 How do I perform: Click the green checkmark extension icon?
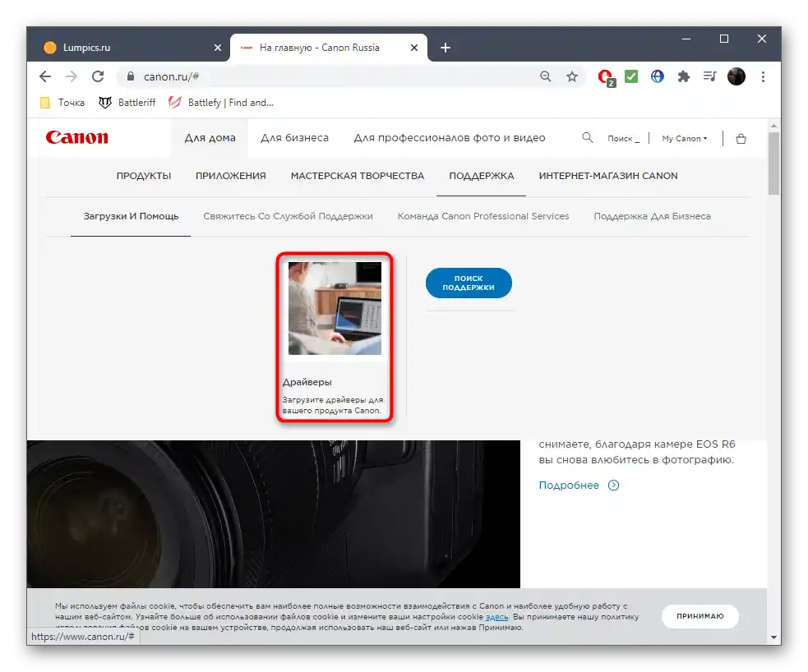pos(631,76)
